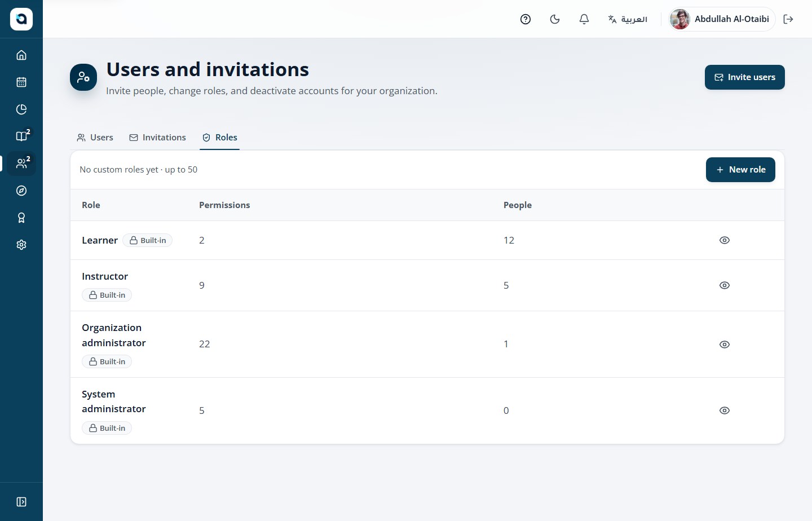Open the notifications bell icon

coord(584,19)
